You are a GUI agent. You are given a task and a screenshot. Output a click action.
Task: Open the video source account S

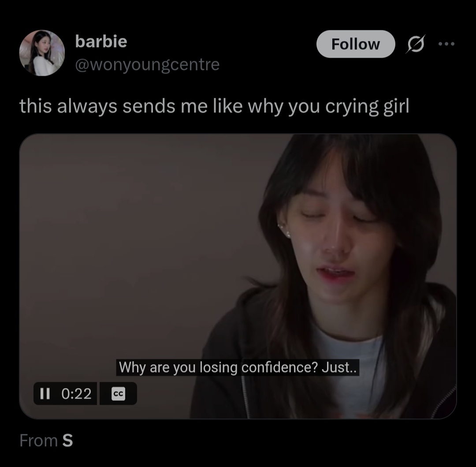tap(67, 440)
